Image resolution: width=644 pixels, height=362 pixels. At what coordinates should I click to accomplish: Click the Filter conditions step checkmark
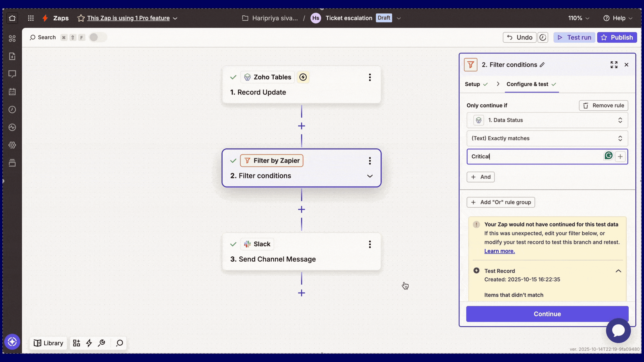point(233,161)
